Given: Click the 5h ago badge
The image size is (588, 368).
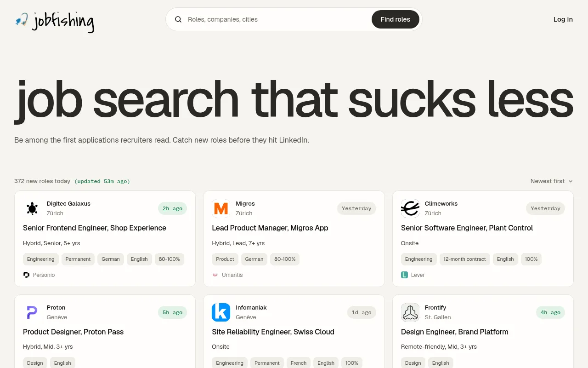Looking at the screenshot, I should pos(172,312).
